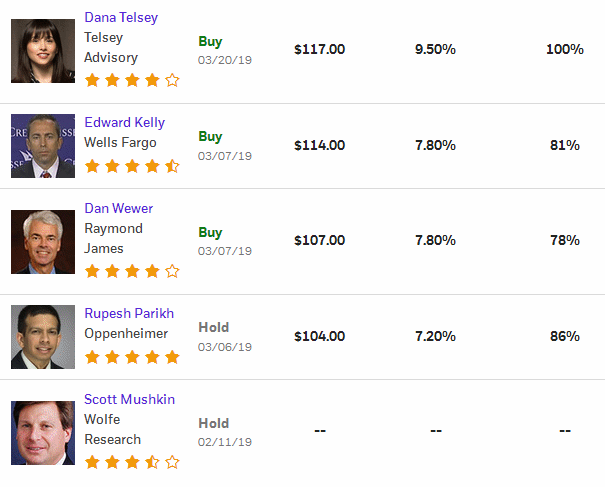This screenshot has height=487, width=605.
Task: Click Dana Telsey's profile photo
Action: [x=43, y=51]
